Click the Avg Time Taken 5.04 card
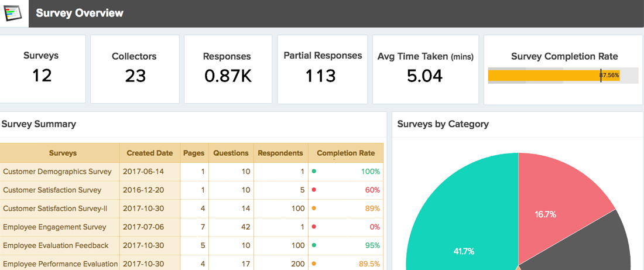Screen dimensions: 644x270 [x=426, y=69]
